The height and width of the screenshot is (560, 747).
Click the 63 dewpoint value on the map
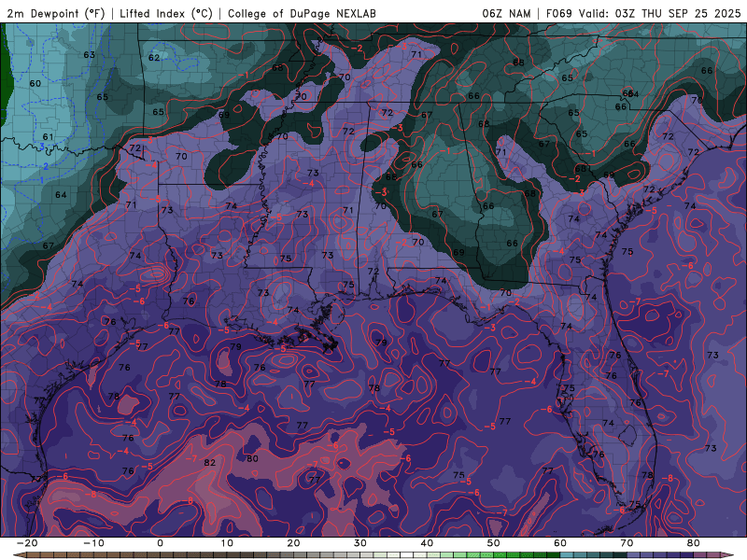coord(89,55)
